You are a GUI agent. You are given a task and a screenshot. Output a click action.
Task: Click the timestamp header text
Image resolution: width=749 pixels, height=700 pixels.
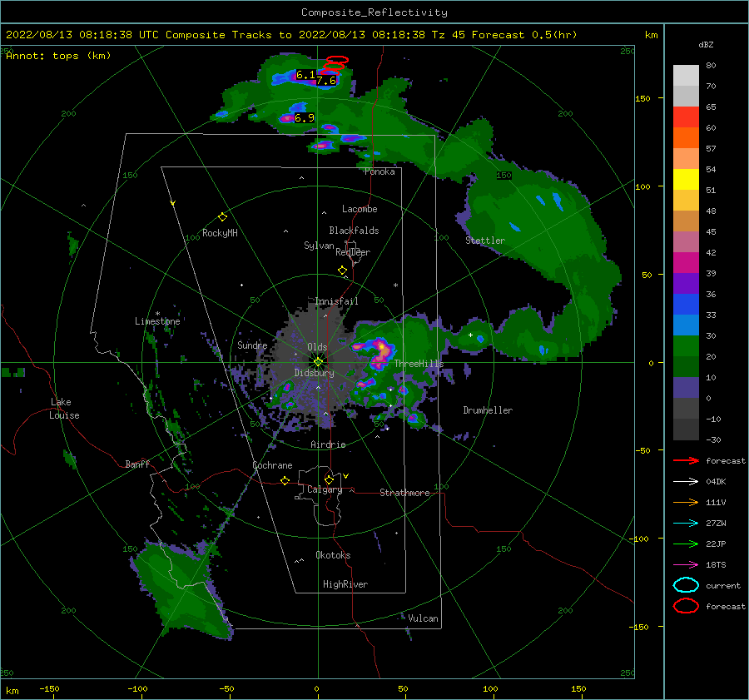click(x=291, y=35)
